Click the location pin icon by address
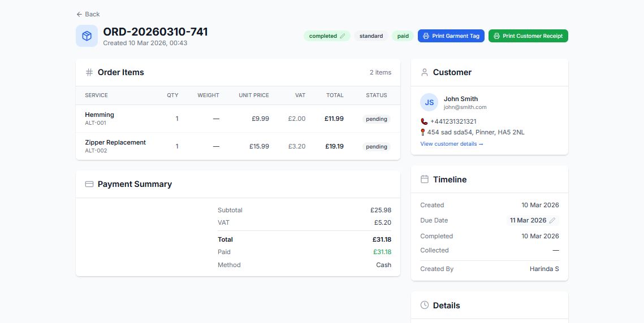This screenshot has height=323, width=644. [x=422, y=132]
